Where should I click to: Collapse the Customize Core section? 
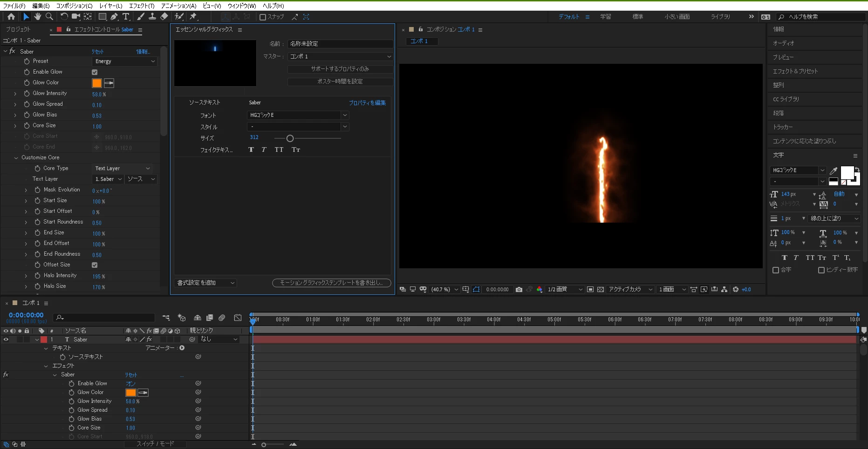16,158
